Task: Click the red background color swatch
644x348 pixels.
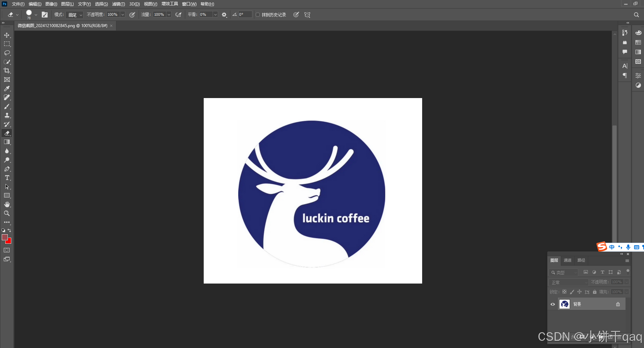Action: [x=10, y=242]
